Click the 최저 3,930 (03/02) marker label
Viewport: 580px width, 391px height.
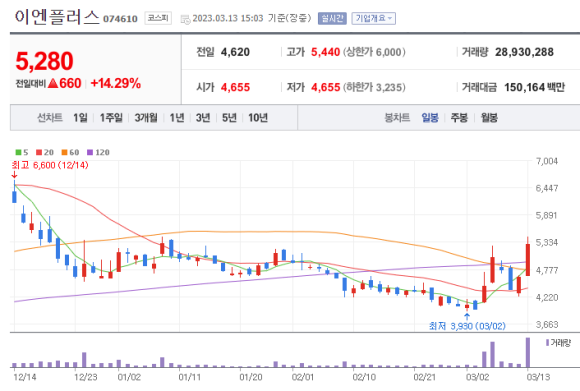[467, 326]
